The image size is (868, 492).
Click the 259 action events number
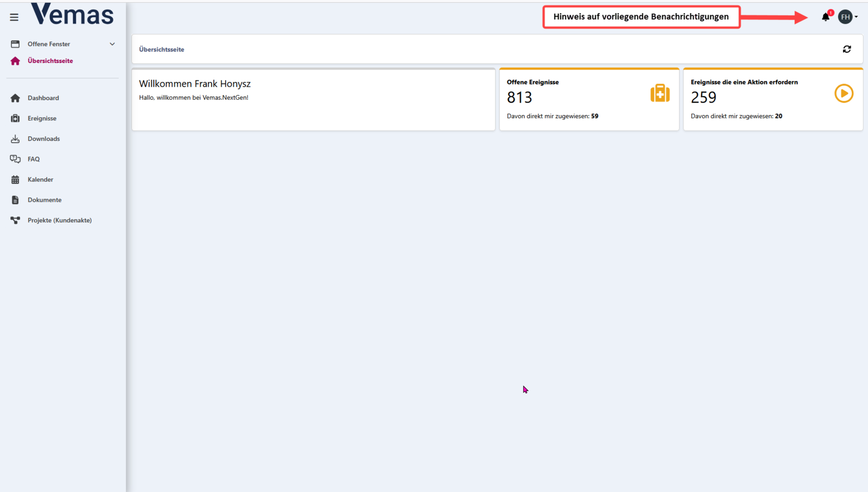coord(704,98)
